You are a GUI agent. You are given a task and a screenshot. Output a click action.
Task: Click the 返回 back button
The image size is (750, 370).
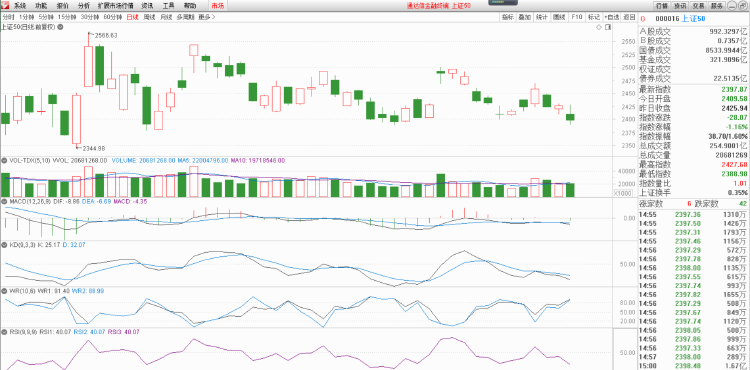pyautogui.click(x=629, y=17)
